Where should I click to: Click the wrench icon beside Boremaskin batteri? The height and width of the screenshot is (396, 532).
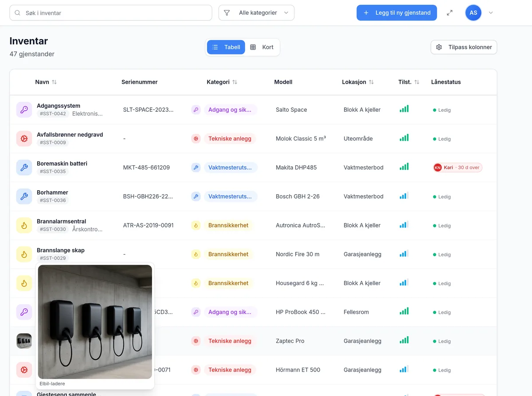[x=24, y=167]
